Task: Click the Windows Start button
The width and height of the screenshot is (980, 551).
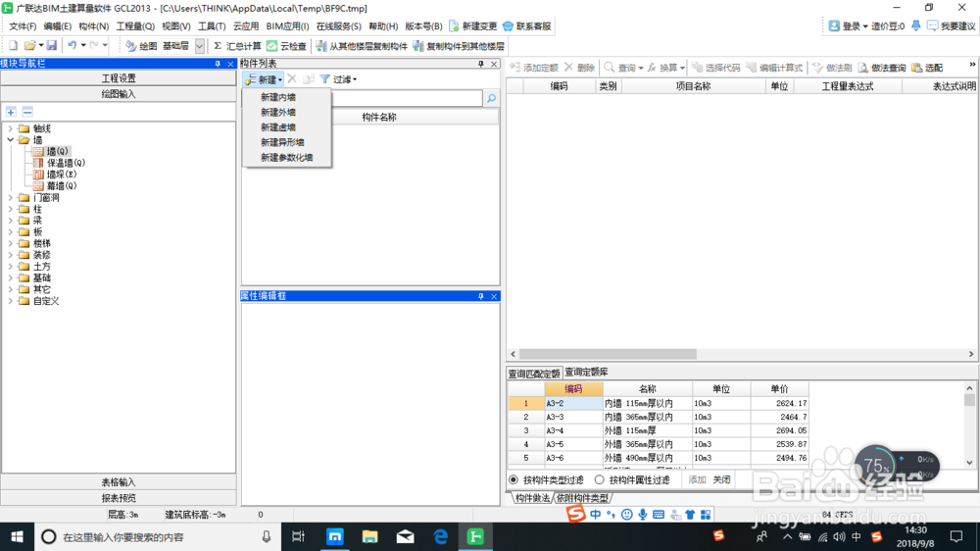Action: click(x=17, y=536)
